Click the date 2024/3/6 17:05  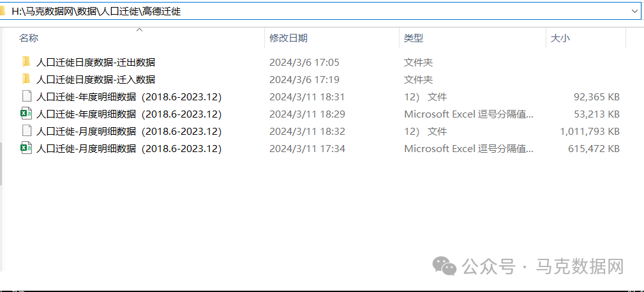click(x=304, y=63)
